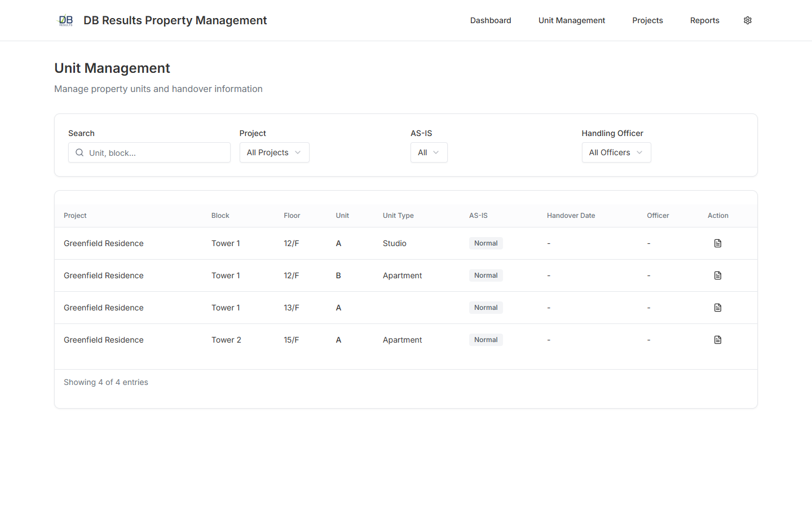Open document action for Tower 2 row

[718, 340]
